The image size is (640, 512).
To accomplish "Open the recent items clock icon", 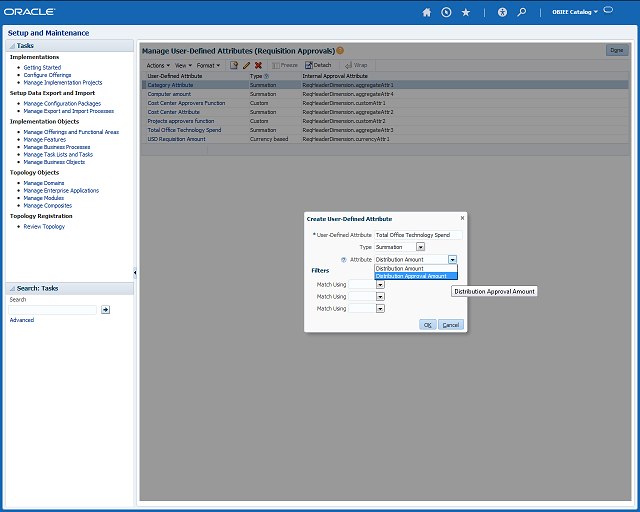I will click(x=446, y=12).
